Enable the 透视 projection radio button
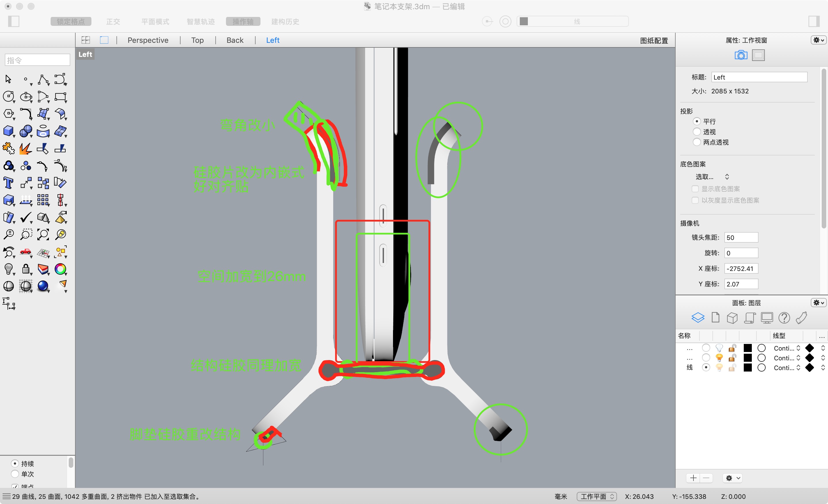This screenshot has width=828, height=504. [697, 132]
